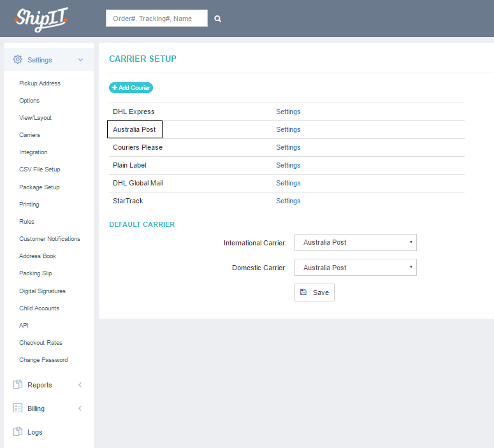Image resolution: width=494 pixels, height=448 pixels.
Task: Open Settings for Australia Post
Action: 288,129
